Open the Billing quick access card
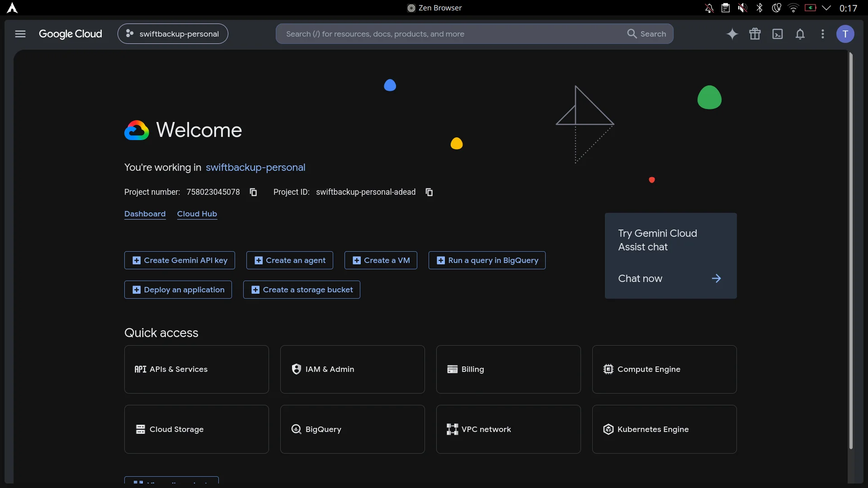This screenshot has height=488, width=868. (x=509, y=370)
